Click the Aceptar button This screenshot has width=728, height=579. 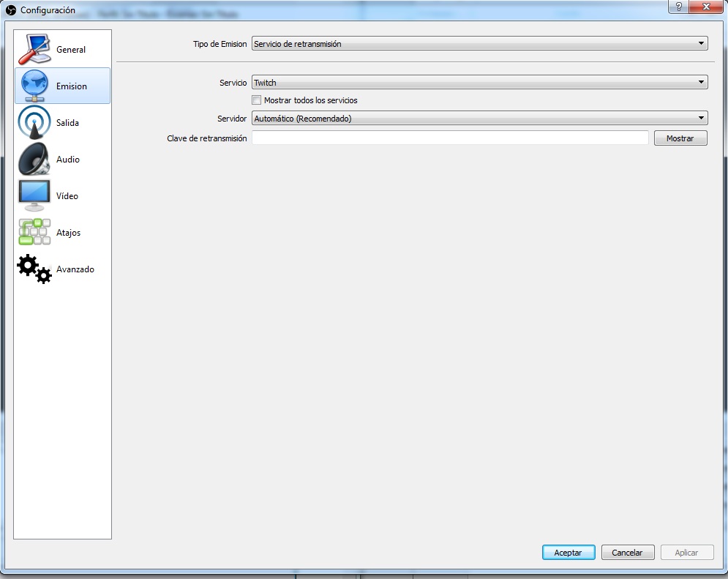(x=568, y=553)
